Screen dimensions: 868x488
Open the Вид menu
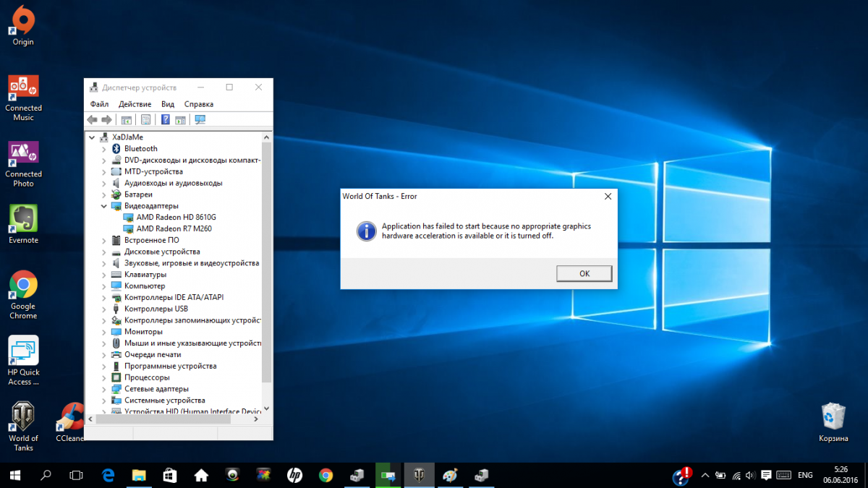[x=168, y=104]
